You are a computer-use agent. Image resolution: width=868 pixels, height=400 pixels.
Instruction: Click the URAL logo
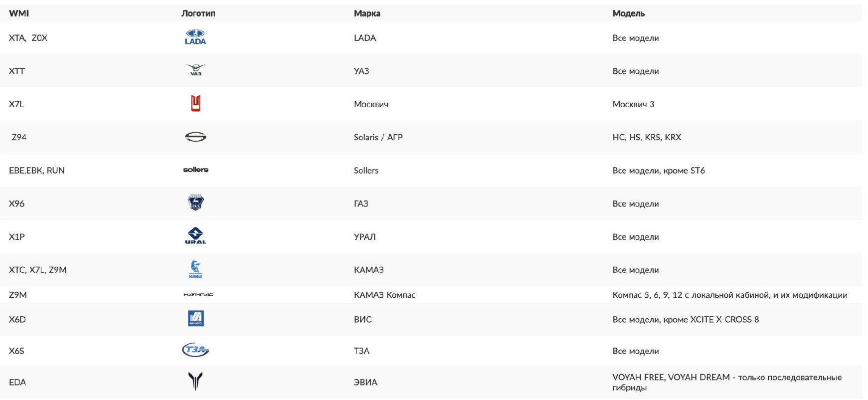pos(195,235)
